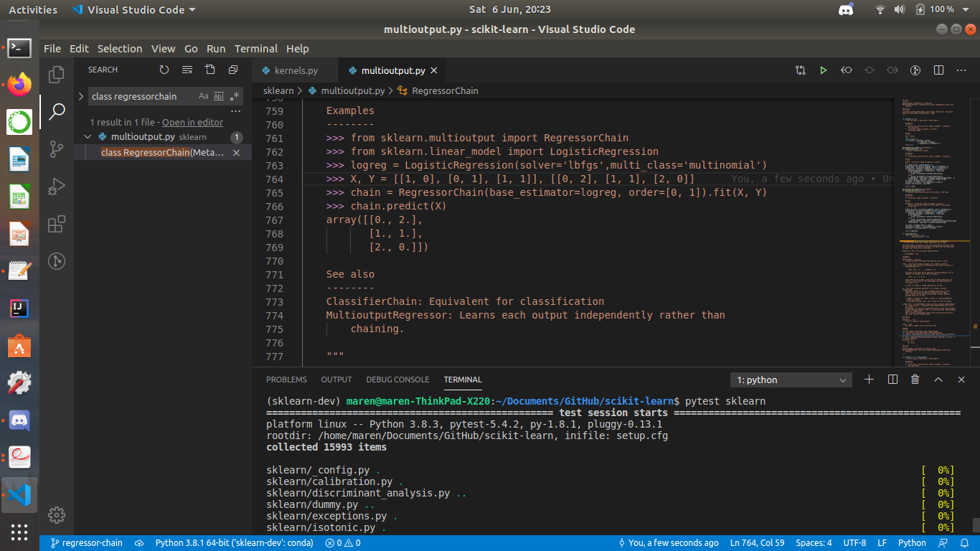The height and width of the screenshot is (551, 980).
Task: Clear the search results
Action: [187, 70]
